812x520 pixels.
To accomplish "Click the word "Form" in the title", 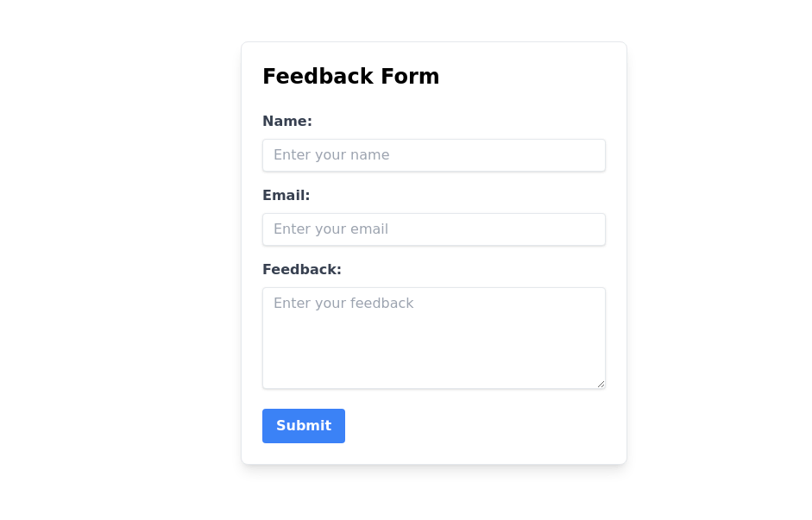I will [412, 77].
